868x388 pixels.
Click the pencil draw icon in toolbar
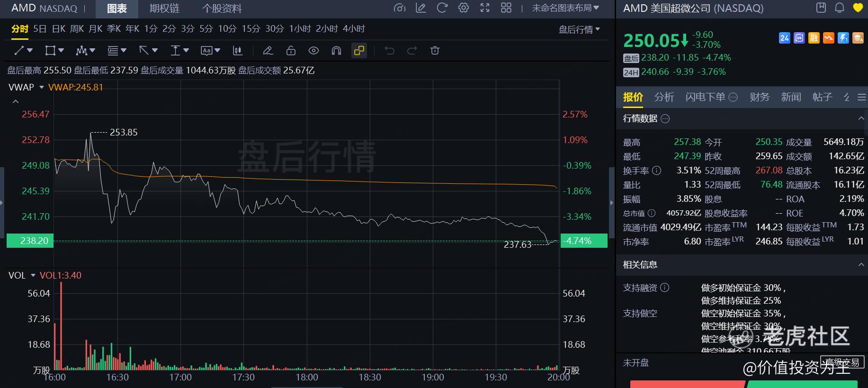tap(268, 51)
